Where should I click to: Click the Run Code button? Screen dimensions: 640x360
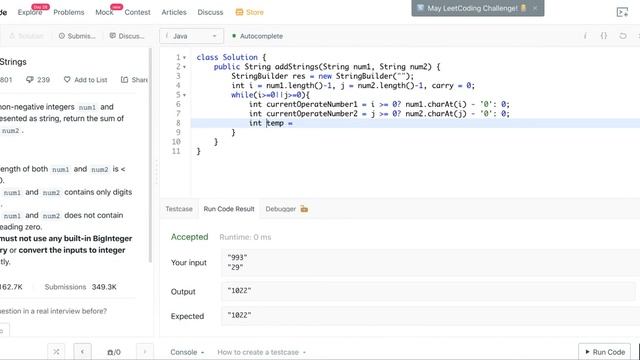point(604,351)
